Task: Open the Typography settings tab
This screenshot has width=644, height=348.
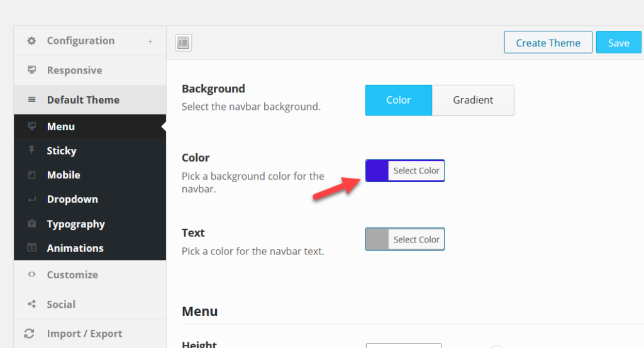Action: point(90,224)
